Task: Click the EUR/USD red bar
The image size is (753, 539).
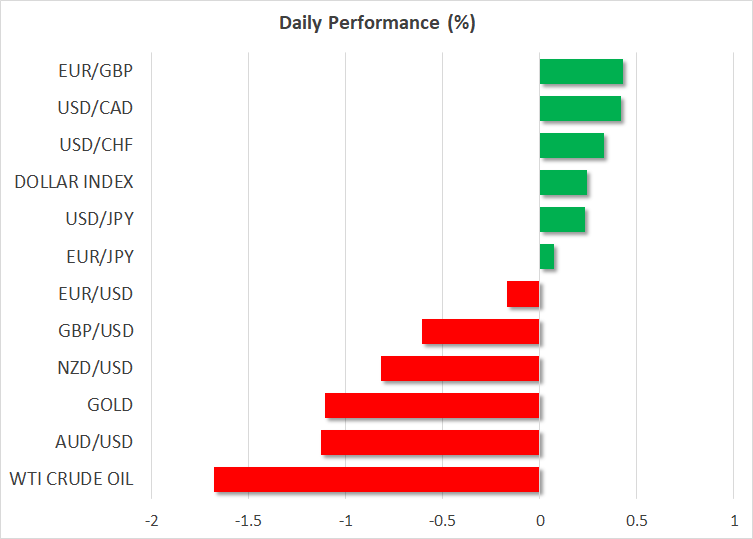Action: [523, 294]
